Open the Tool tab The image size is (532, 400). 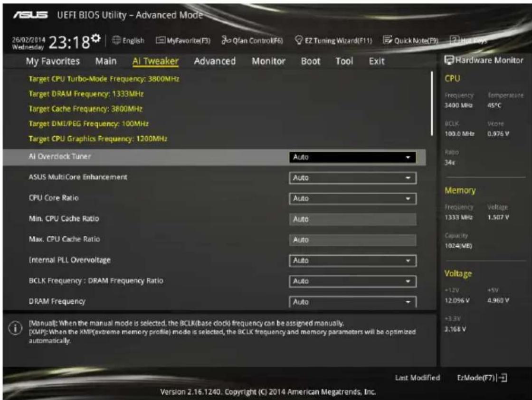tap(344, 61)
